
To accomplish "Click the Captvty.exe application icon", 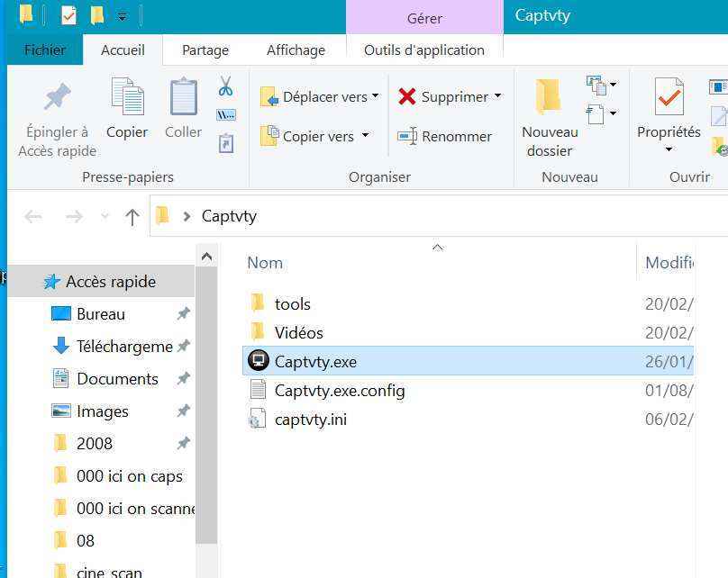I will 259,360.
